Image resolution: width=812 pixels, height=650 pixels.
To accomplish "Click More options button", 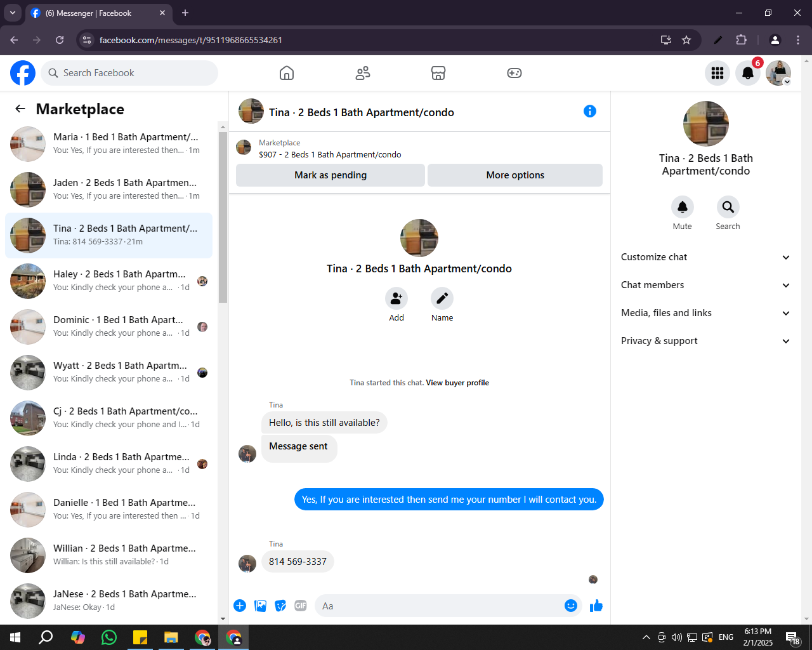I will point(515,175).
